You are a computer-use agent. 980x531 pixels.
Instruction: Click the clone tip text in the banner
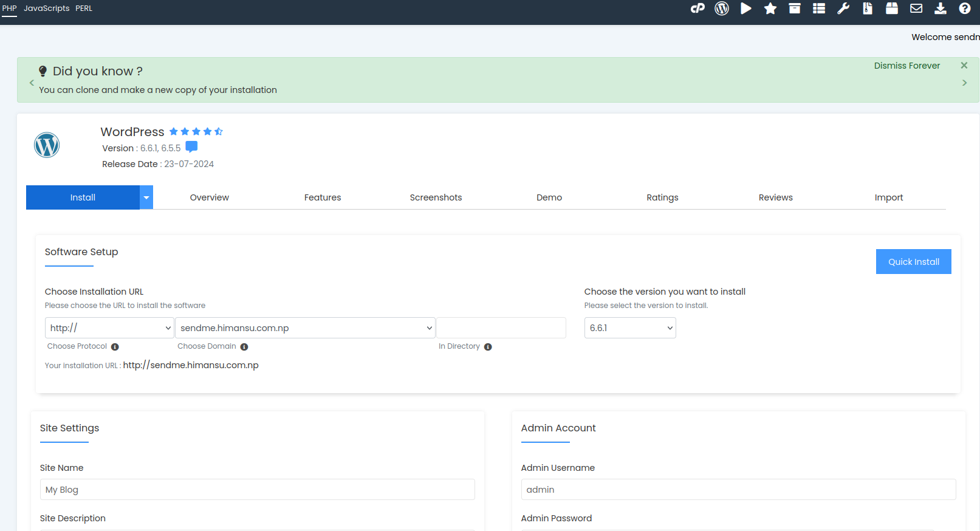click(x=158, y=90)
